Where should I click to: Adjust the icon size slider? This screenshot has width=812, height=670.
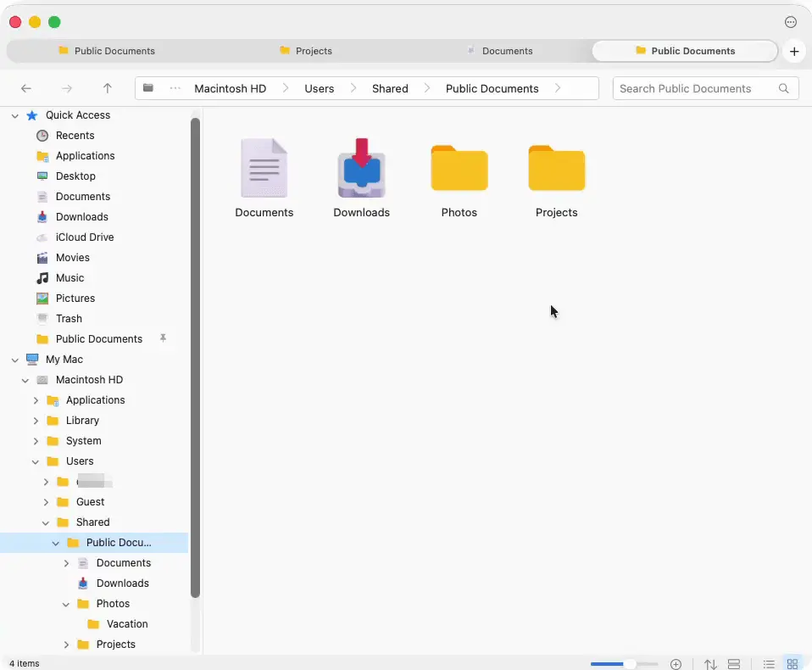(x=624, y=664)
